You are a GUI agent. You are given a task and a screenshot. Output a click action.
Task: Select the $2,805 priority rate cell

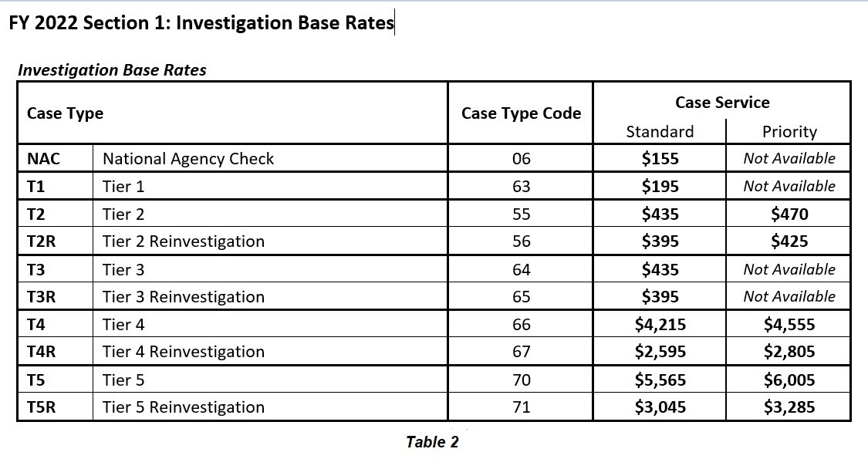click(x=789, y=352)
